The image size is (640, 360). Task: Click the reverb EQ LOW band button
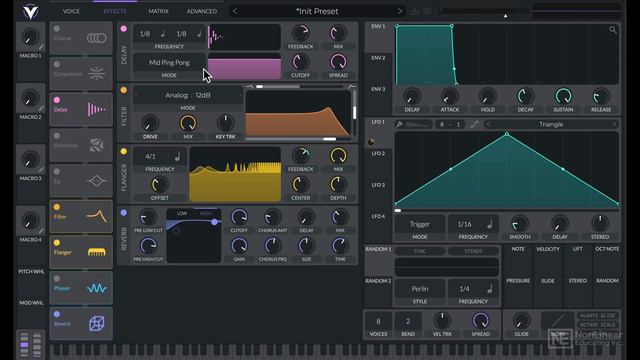182,213
